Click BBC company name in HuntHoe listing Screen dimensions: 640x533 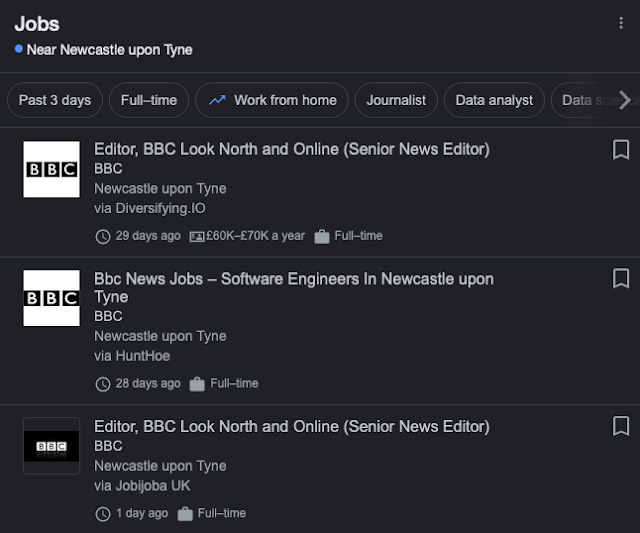tap(108, 316)
